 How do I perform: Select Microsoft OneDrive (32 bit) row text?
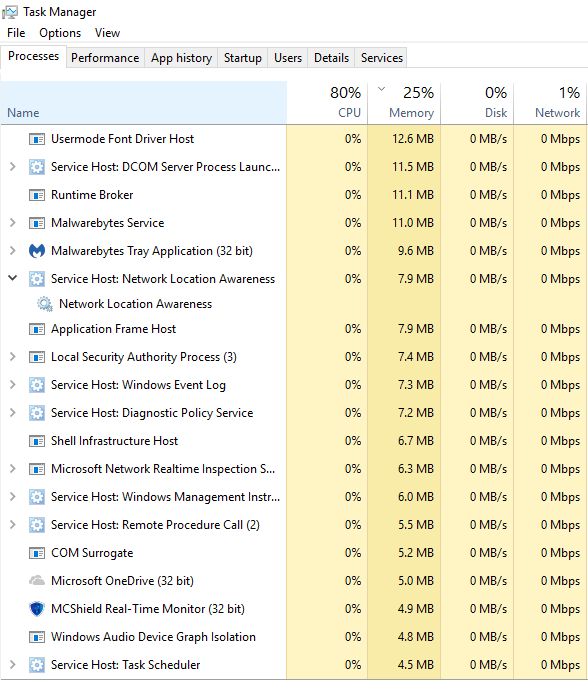tap(123, 581)
